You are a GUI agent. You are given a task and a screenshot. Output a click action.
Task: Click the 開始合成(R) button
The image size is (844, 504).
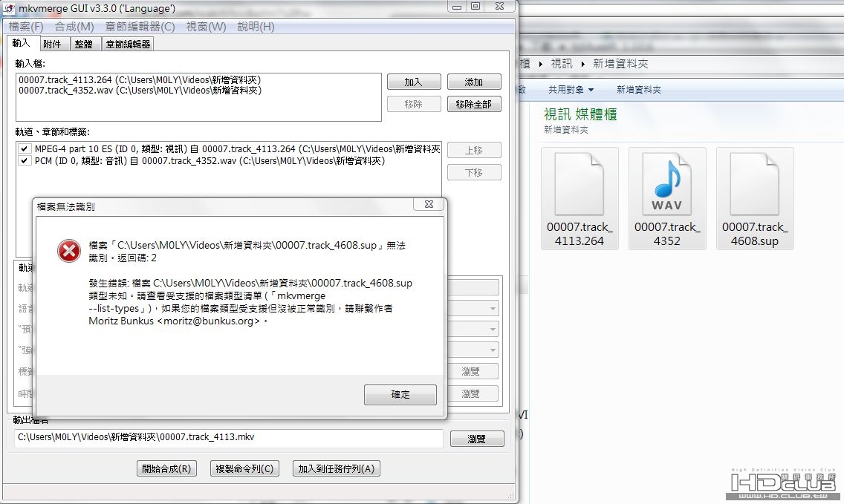(x=166, y=468)
